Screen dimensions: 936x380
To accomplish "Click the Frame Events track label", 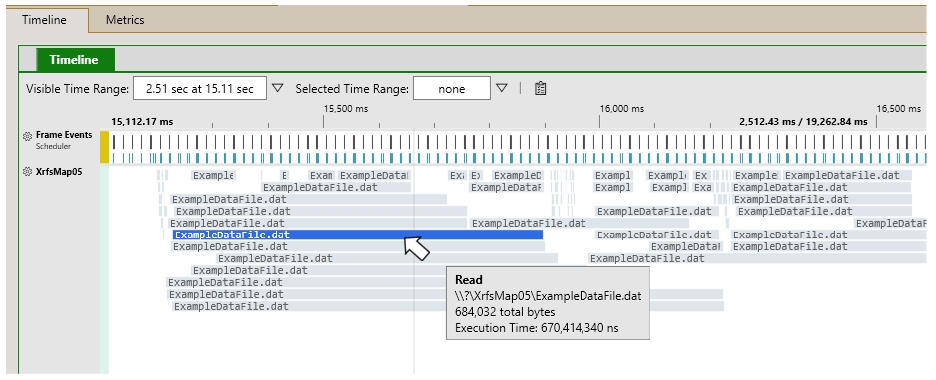I will [64, 135].
